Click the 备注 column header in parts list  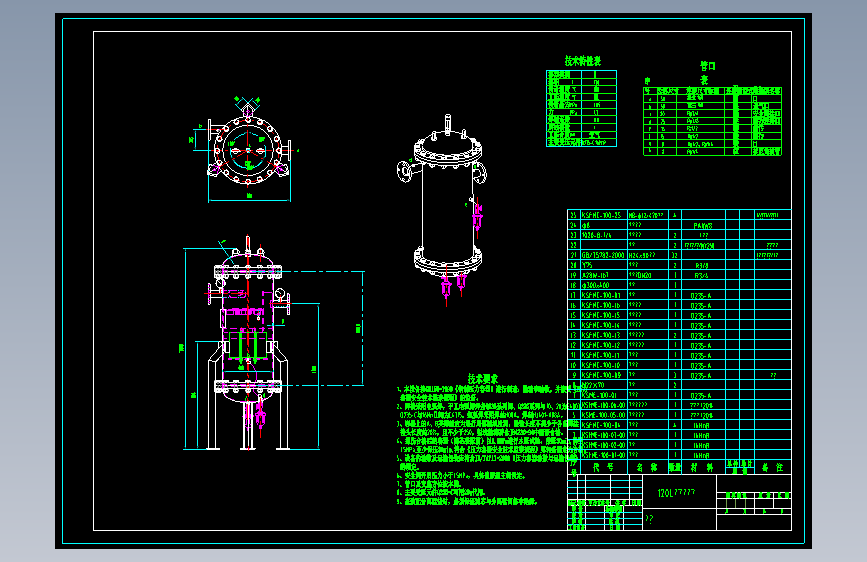click(772, 467)
